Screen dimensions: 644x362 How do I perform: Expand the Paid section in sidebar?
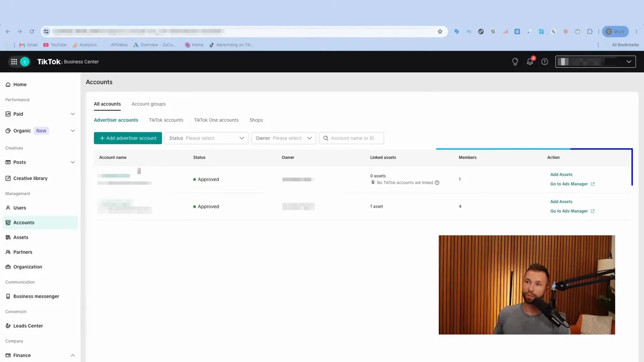click(x=40, y=114)
